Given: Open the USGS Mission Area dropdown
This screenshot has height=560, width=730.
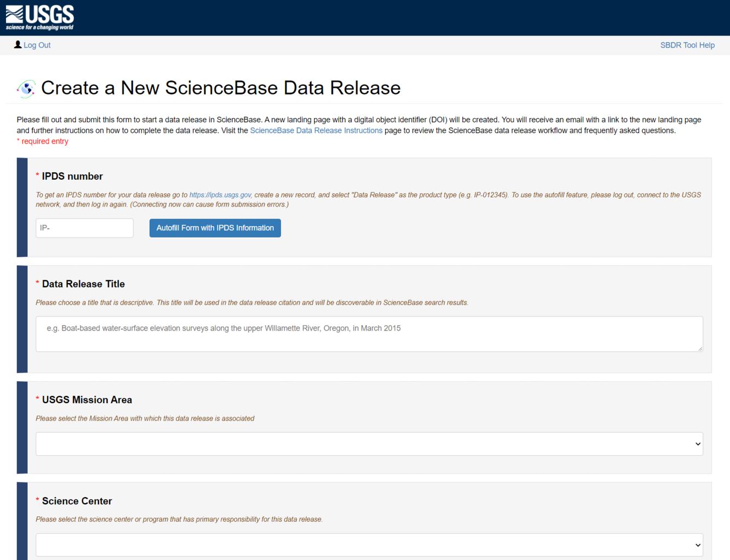Looking at the screenshot, I should [369, 444].
